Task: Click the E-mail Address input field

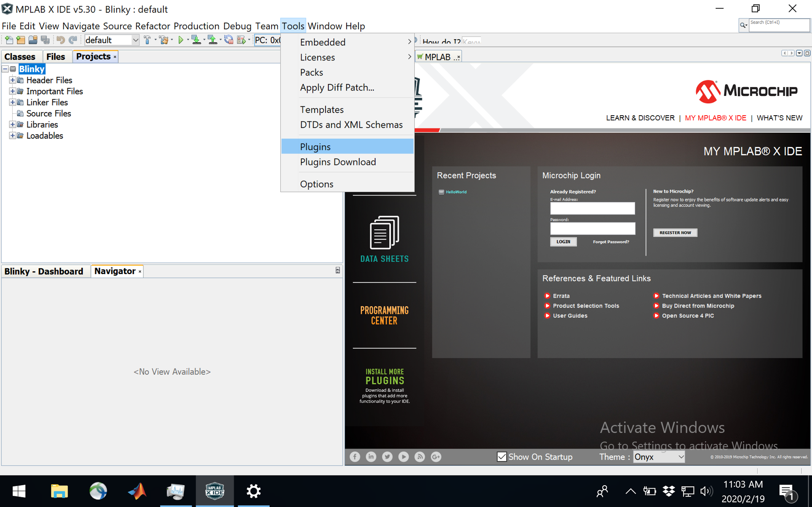Action: pyautogui.click(x=592, y=208)
